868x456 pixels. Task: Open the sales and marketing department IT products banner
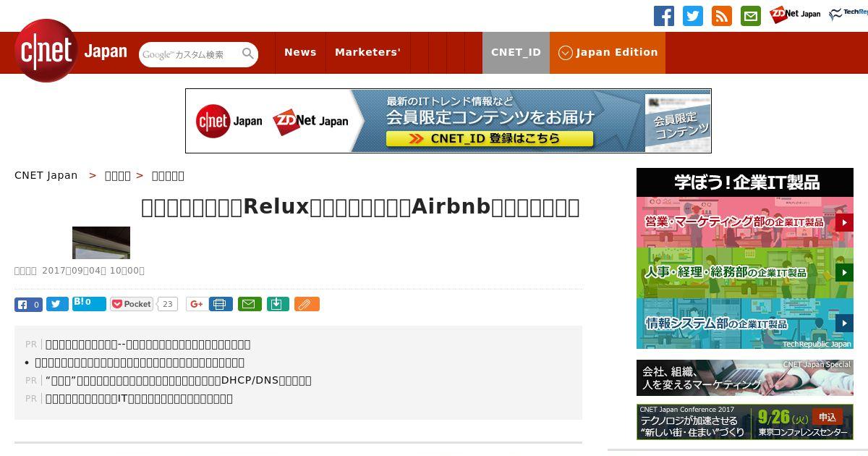point(745,222)
